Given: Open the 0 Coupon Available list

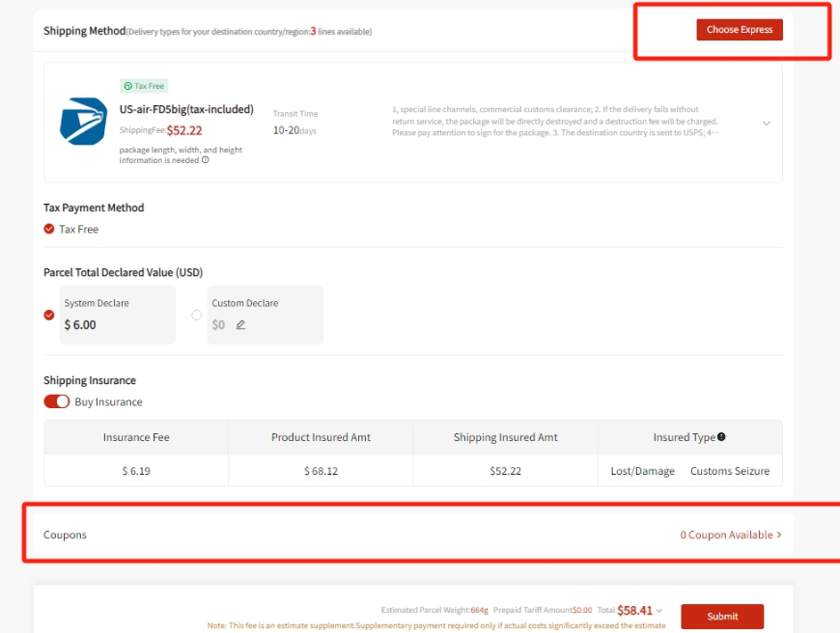Looking at the screenshot, I should pyautogui.click(x=730, y=535).
